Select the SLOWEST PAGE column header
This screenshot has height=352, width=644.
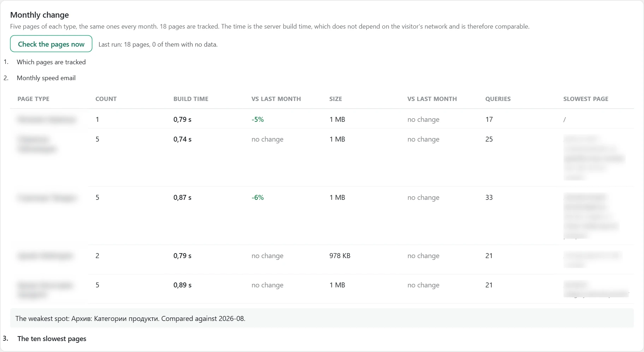(586, 99)
